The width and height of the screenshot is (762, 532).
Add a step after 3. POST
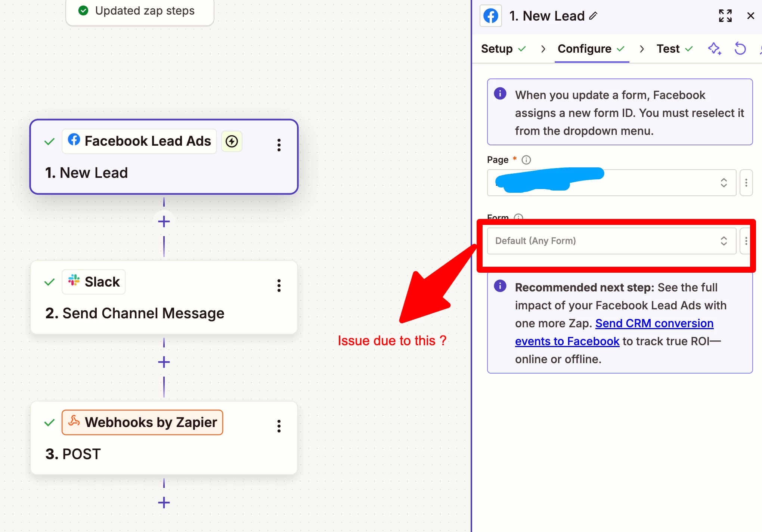point(164,502)
